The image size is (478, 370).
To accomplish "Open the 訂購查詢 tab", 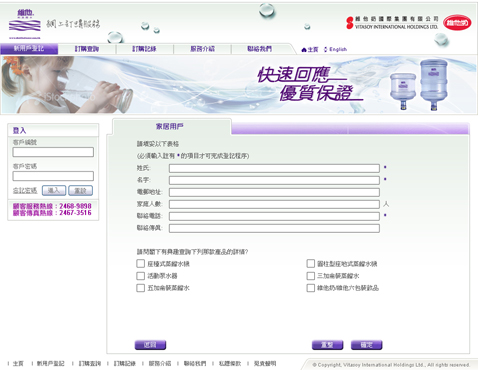I will [x=87, y=49].
